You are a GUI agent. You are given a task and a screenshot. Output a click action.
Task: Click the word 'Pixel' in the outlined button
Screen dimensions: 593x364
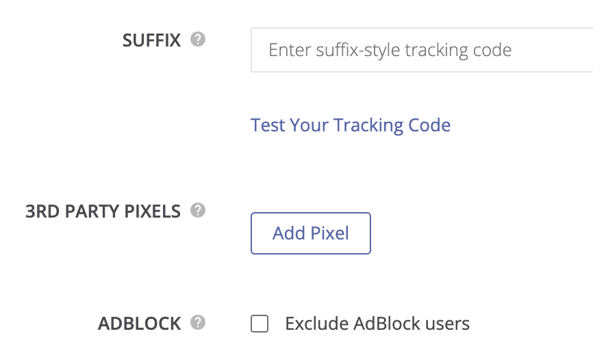point(329,233)
